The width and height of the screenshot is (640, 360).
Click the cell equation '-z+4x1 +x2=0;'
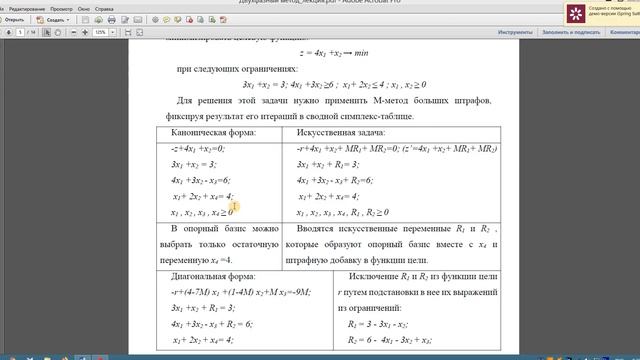198,149
